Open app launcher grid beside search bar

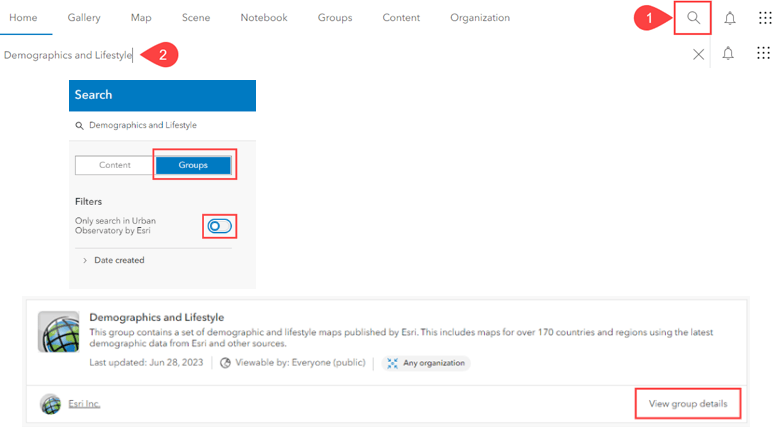763,53
